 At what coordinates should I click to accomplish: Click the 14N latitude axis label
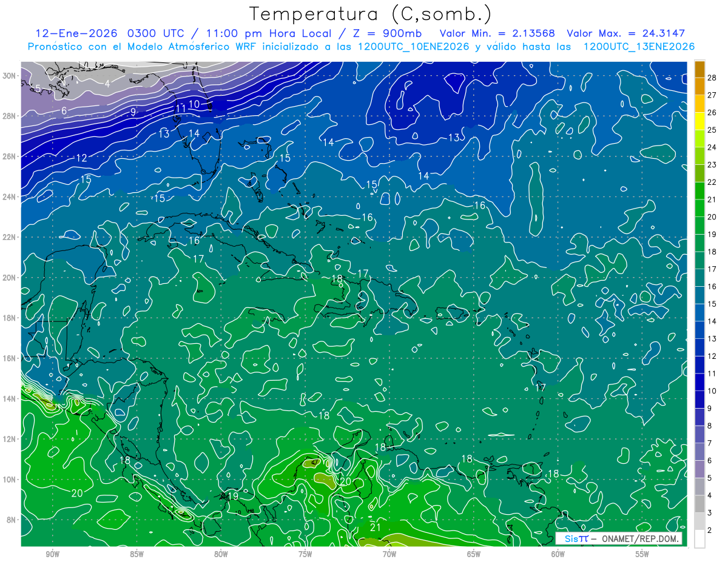[10, 398]
